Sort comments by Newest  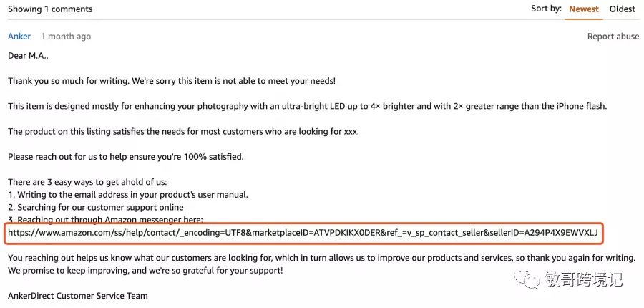tap(584, 9)
